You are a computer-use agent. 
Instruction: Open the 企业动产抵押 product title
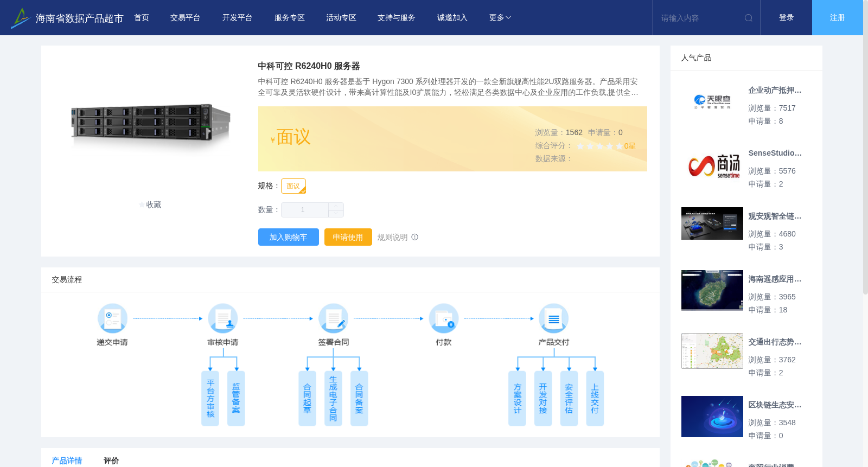coord(775,91)
